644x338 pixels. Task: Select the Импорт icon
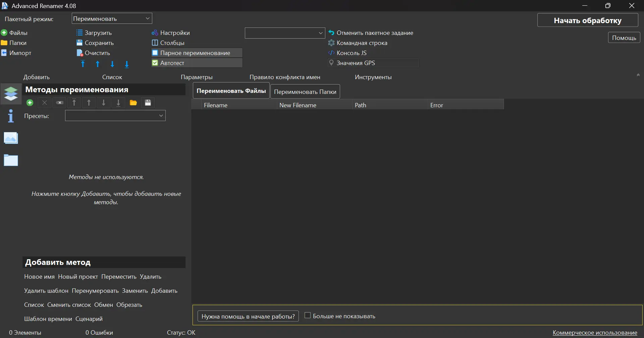tap(4, 53)
